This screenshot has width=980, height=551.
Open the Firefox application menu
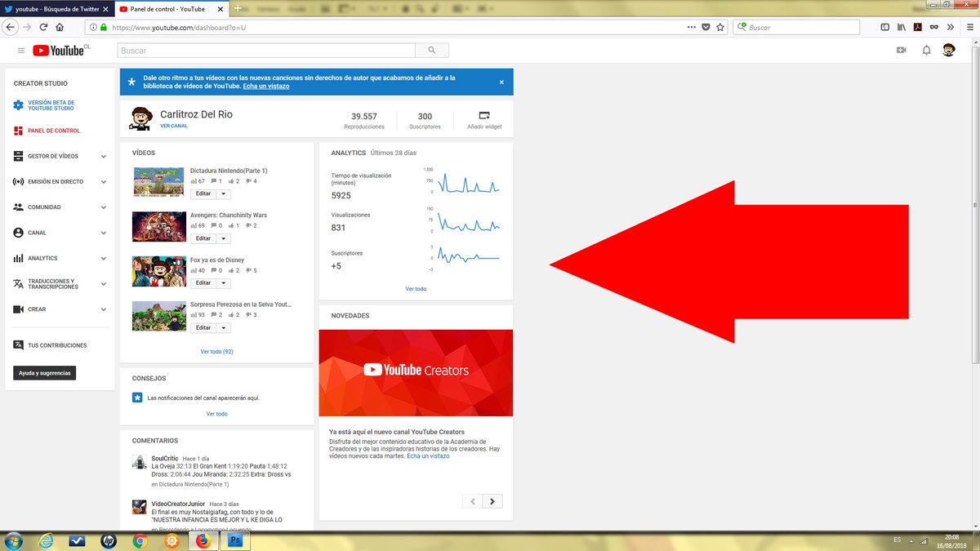pyautogui.click(x=969, y=27)
